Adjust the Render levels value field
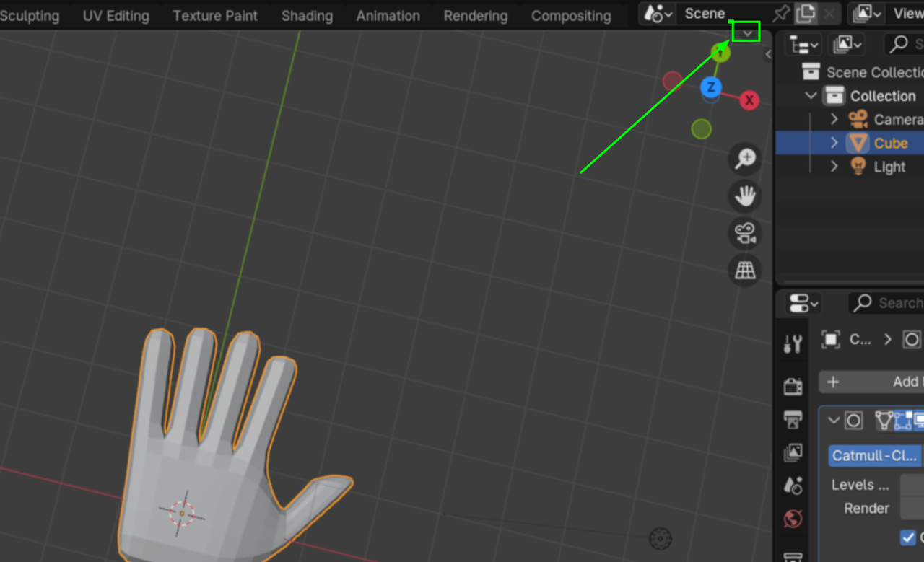The height and width of the screenshot is (562, 924). (912, 508)
